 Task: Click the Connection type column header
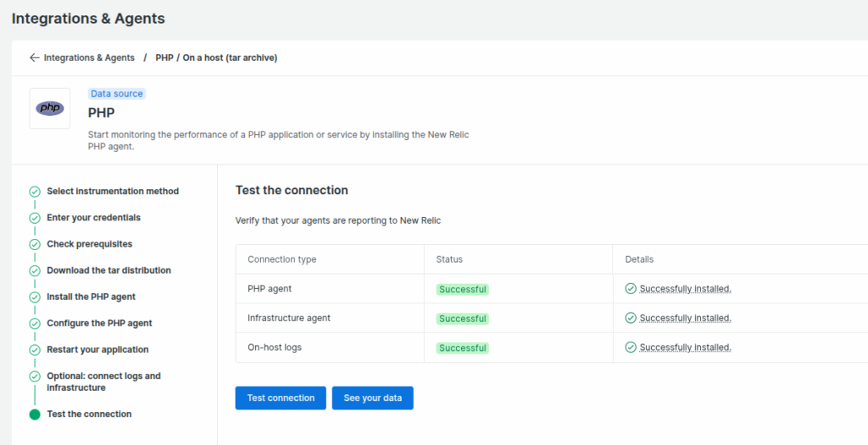point(281,259)
